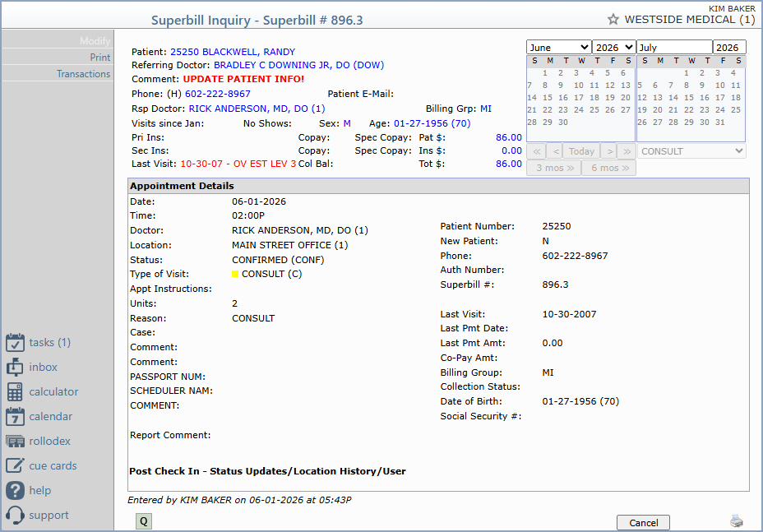Click the UPDATE PATIENT INFO! comment
Image resolution: width=763 pixels, height=532 pixels.
tap(243, 79)
